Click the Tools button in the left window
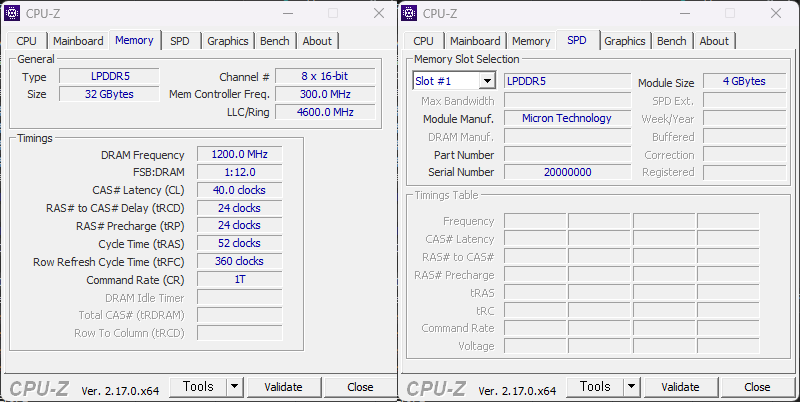Image resolution: width=800 pixels, height=402 pixels. tap(198, 387)
